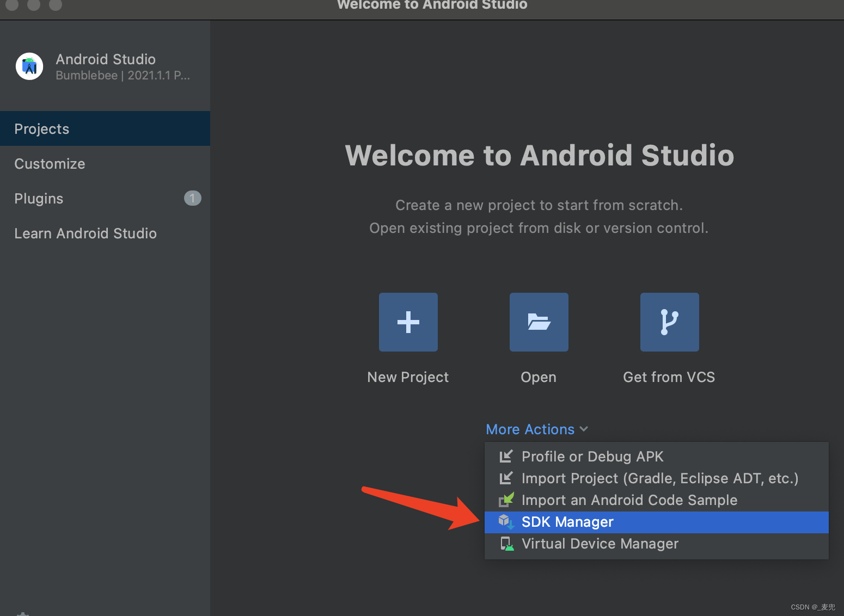Viewport: 844px width, 616px height.
Task: Click the SDK Manager cube icon
Action: pos(506,522)
